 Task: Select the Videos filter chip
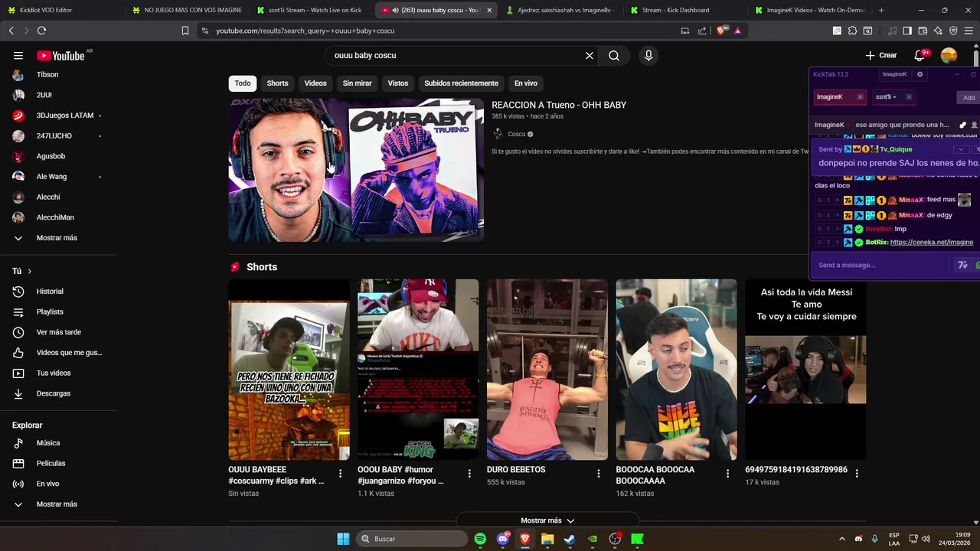pyautogui.click(x=315, y=83)
